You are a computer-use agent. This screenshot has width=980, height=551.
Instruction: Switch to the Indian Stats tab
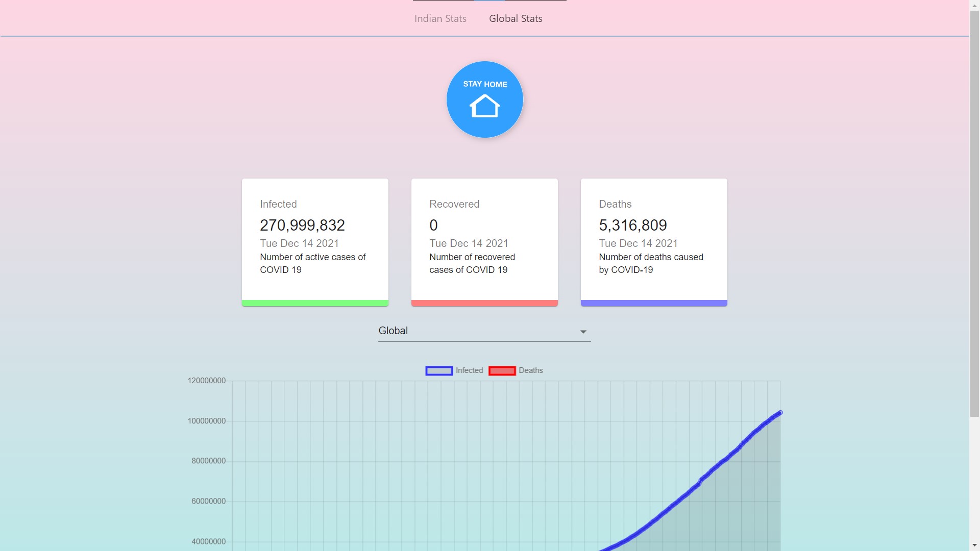440,18
